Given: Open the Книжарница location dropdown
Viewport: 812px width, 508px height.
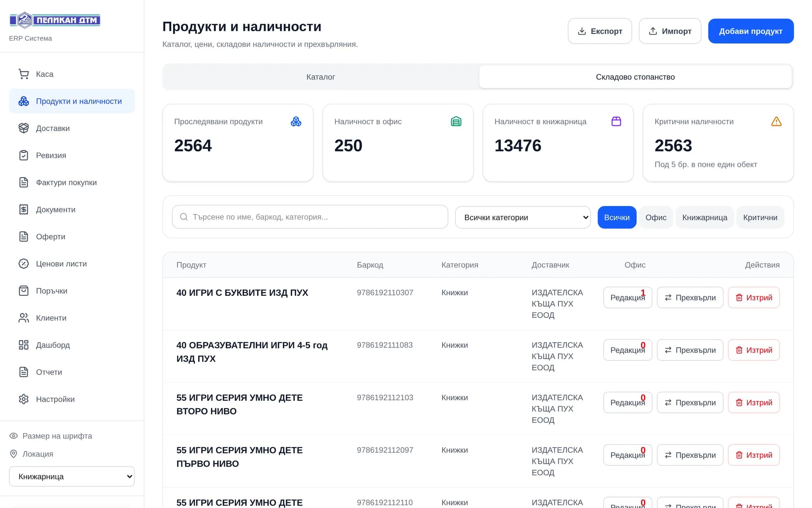Looking at the screenshot, I should (x=72, y=476).
